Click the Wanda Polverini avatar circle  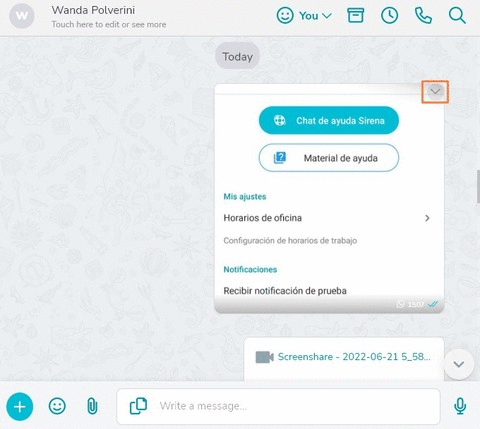(x=22, y=16)
